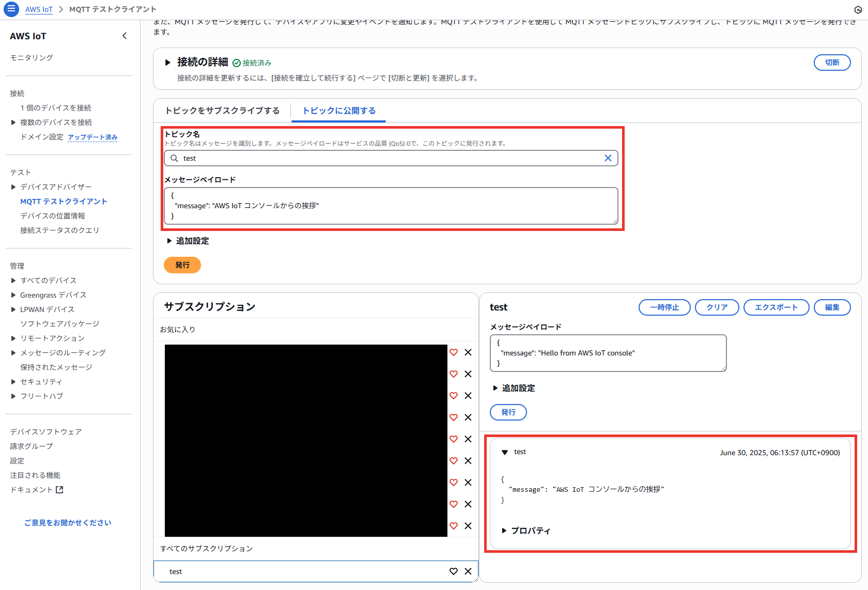Click the AWS IoT breadcrumb link
The width and height of the screenshot is (868, 590).
point(39,9)
